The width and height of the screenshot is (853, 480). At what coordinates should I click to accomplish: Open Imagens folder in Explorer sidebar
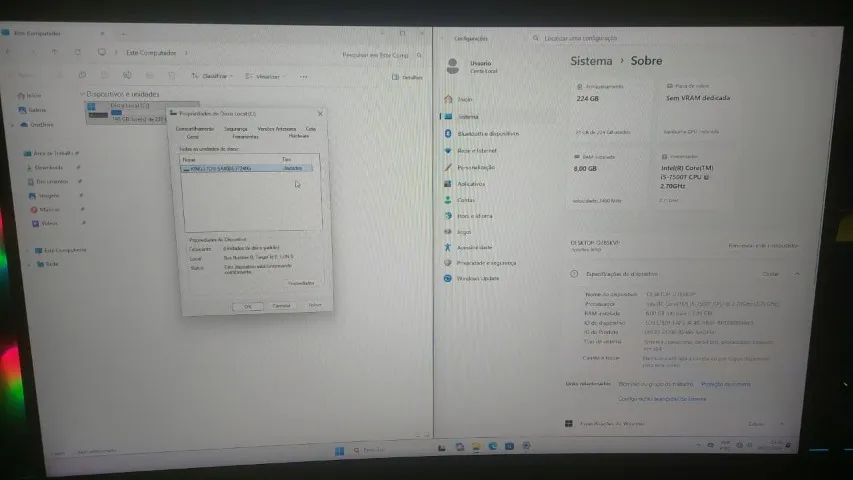[44, 196]
